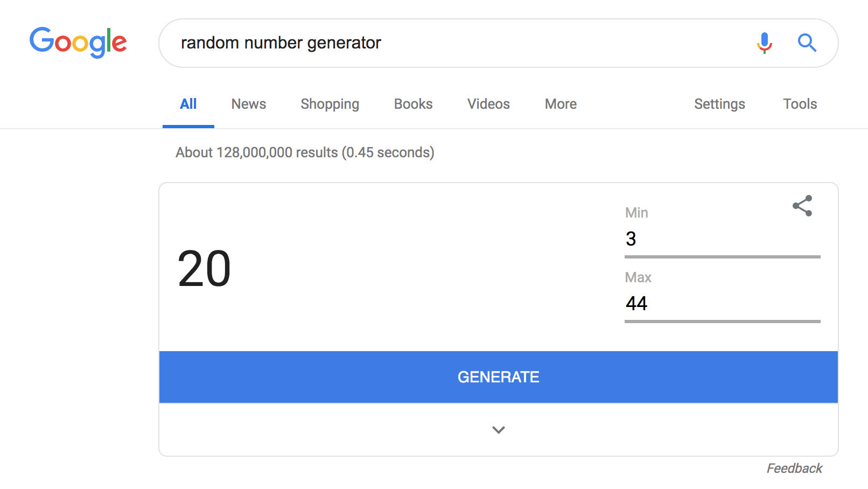Go to the Videos tab
The width and height of the screenshot is (868, 489).
click(488, 104)
